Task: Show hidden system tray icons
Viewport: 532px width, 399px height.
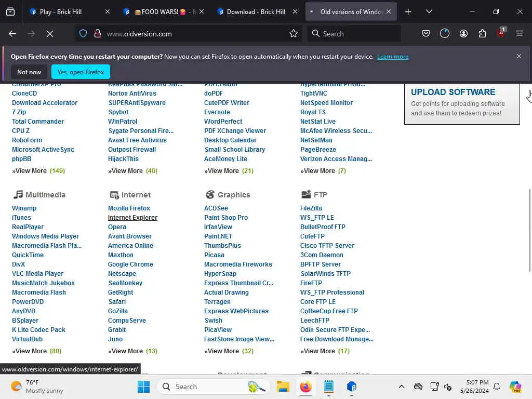Action: (402, 387)
